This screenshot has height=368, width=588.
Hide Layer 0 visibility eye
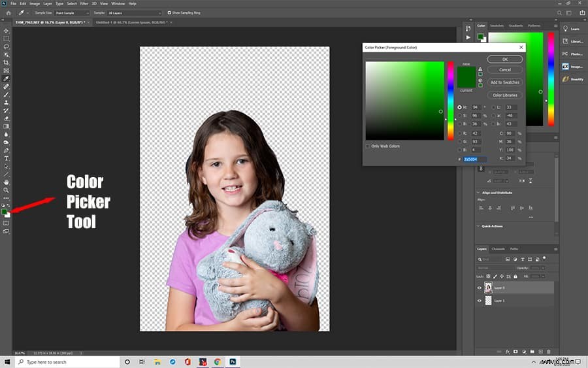pos(480,288)
